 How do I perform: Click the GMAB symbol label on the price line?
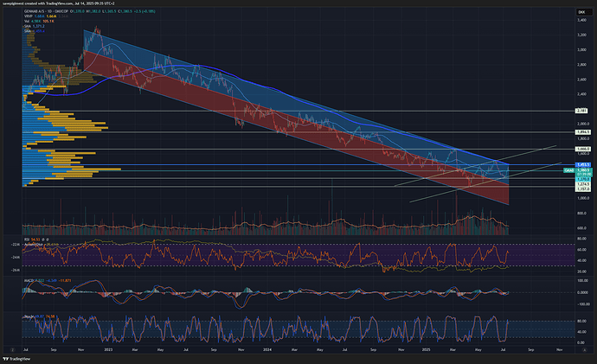click(568, 170)
